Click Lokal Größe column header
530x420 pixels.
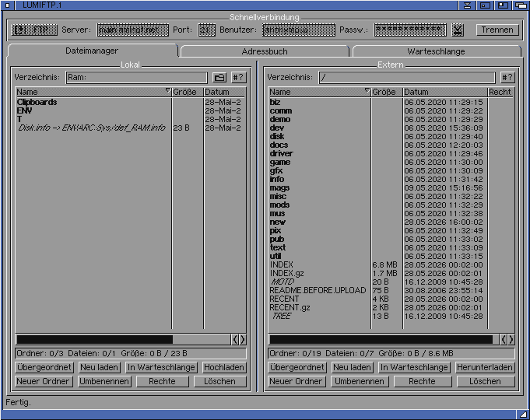point(188,92)
